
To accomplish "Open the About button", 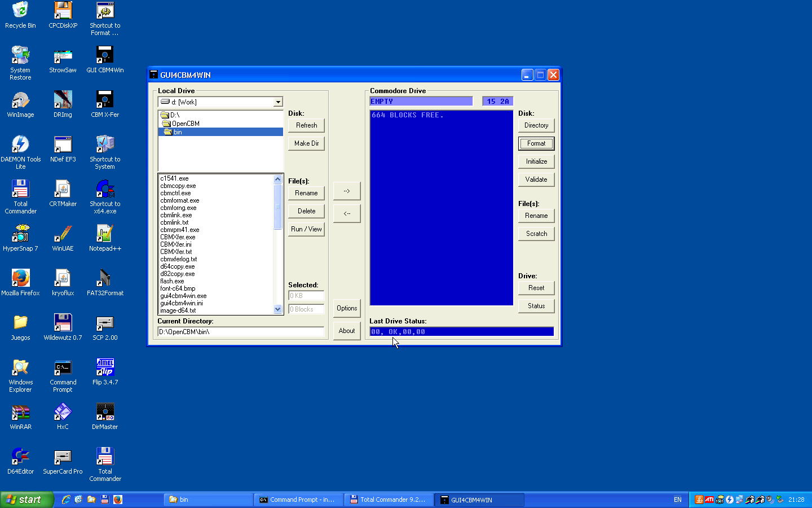I will (347, 331).
